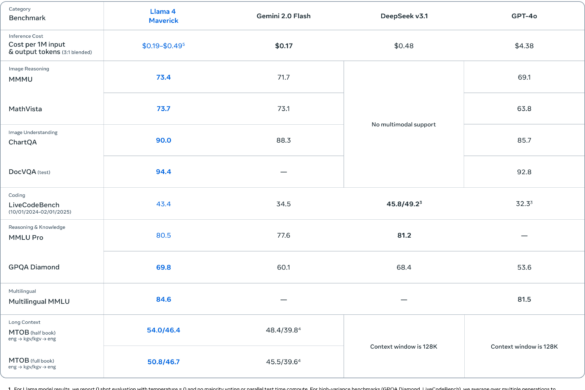This screenshot has height=390, width=585.
Task: Click GPT-4o's 81.5 Multilingual MMLU score
Action: point(524,299)
